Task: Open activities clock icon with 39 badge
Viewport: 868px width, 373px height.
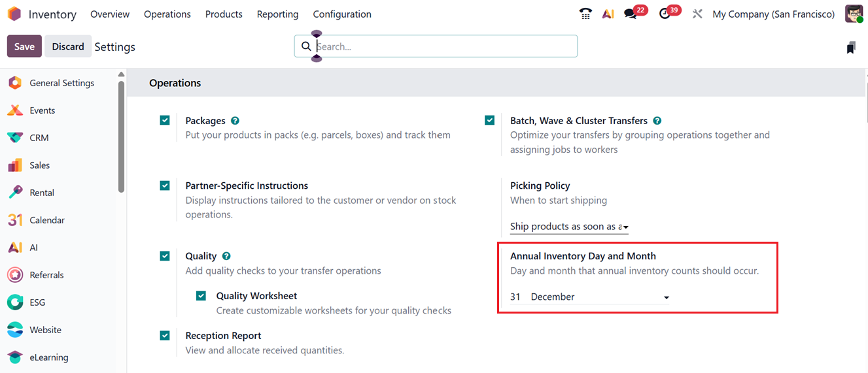Action: click(x=665, y=14)
